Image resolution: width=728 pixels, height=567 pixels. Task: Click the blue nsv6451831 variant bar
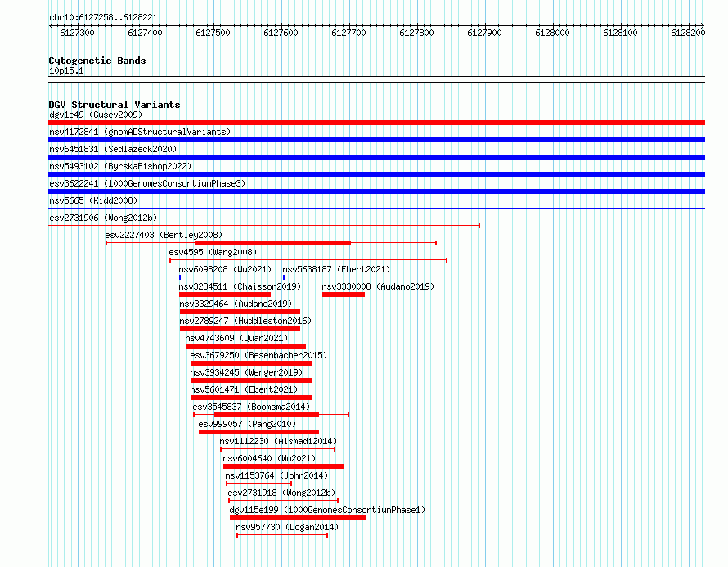376,157
